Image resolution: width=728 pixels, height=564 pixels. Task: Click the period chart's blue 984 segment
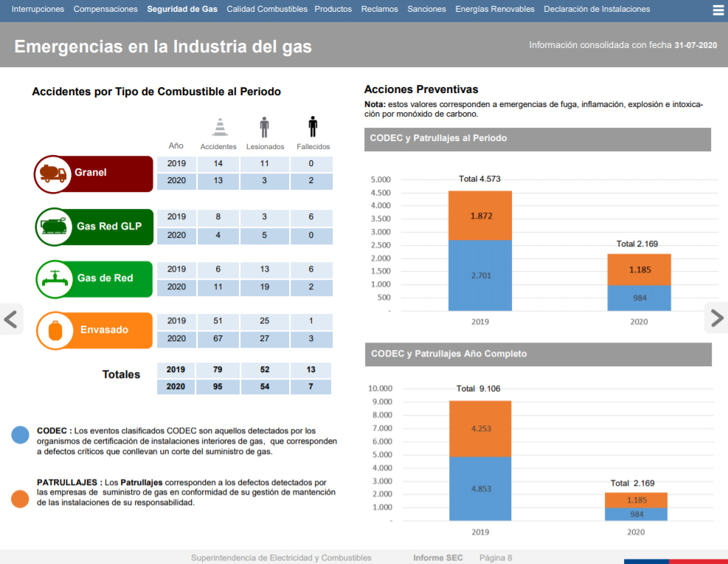(x=639, y=298)
